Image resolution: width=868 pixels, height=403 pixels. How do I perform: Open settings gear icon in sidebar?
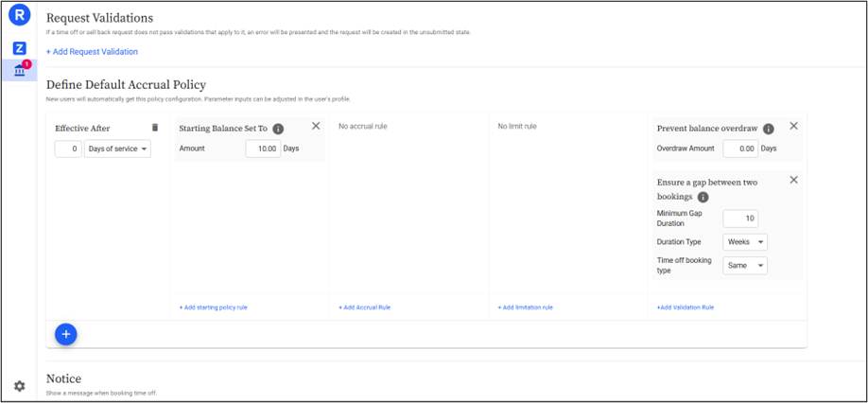[x=19, y=386]
